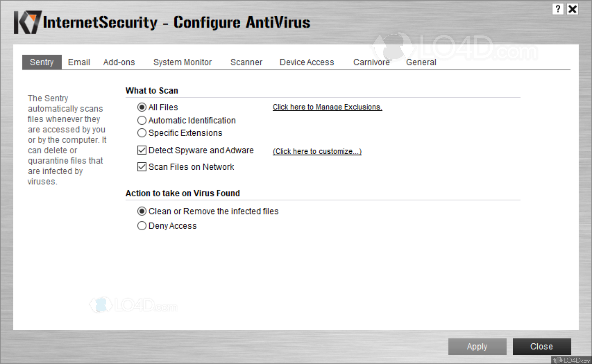Select Automatic Identification scanning
The width and height of the screenshot is (592, 364).
[142, 120]
